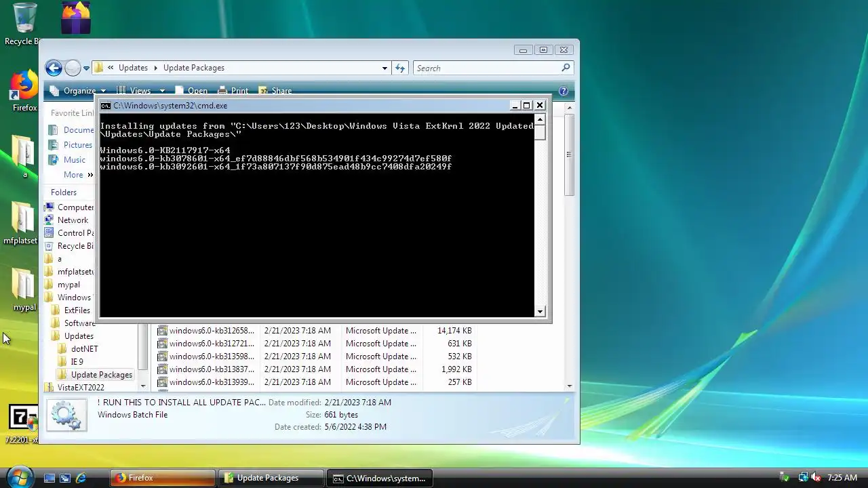The height and width of the screenshot is (488, 868).
Task: Open the Windows Start orb
Action: coord(18,477)
